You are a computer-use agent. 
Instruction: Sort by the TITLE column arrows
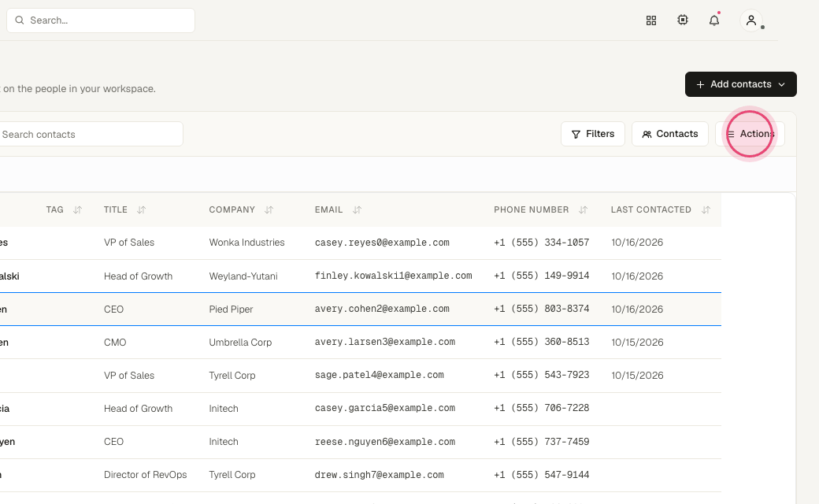[141, 210]
